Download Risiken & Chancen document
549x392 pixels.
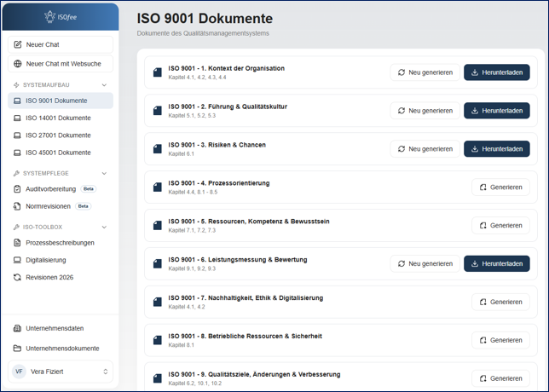(x=496, y=149)
